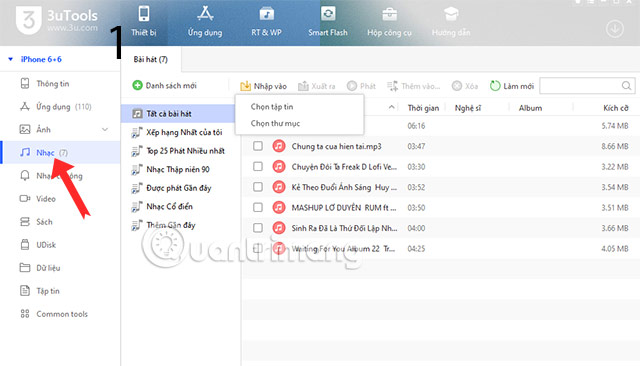Viewport: 640px width, 366px height.
Task: Click the Thêm vào add-to button
Action: 413,86
